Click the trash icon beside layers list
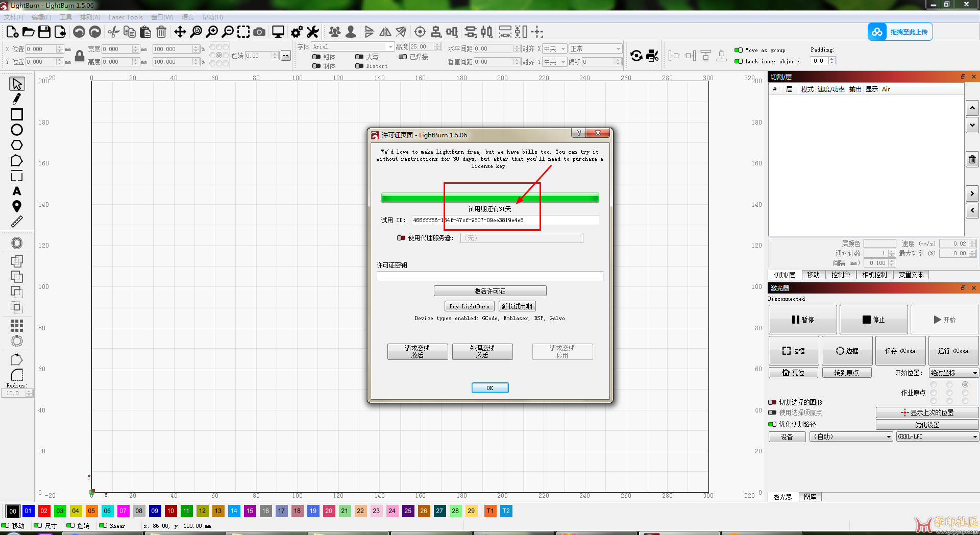 (972, 160)
